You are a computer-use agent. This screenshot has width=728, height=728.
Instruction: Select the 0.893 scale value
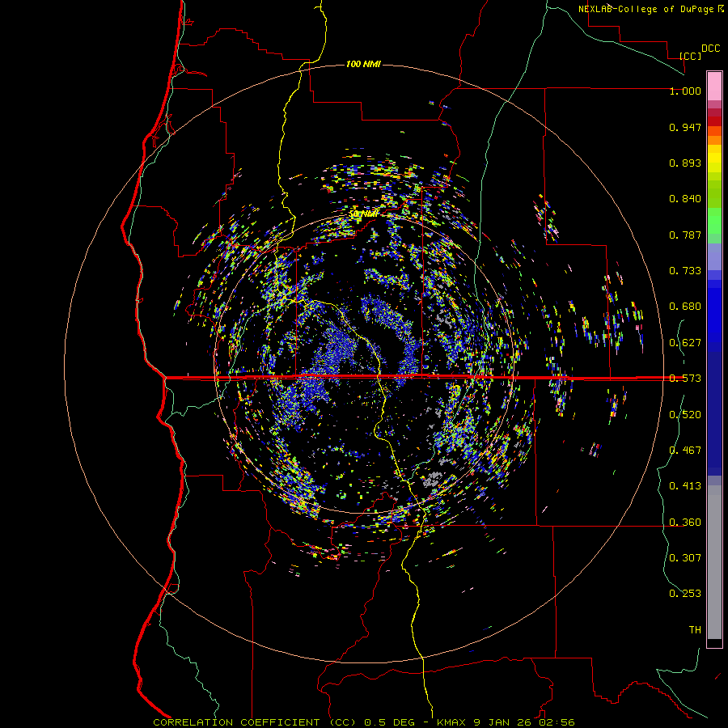coord(685,163)
